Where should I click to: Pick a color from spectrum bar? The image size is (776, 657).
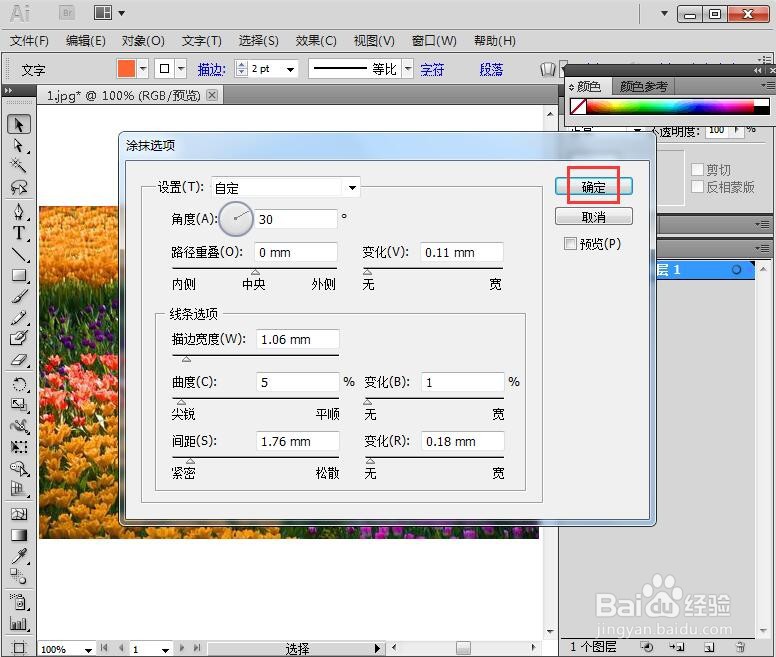670,106
